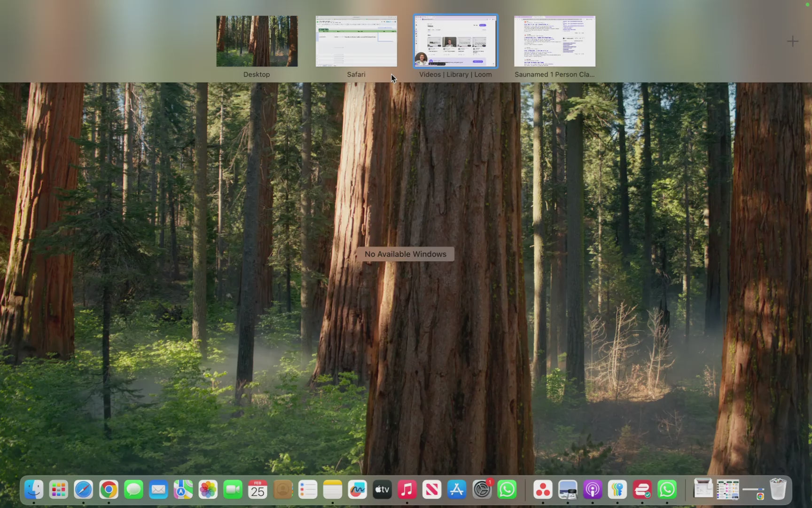
Task: Open the Asana three-dots app icon
Action: pos(543,490)
